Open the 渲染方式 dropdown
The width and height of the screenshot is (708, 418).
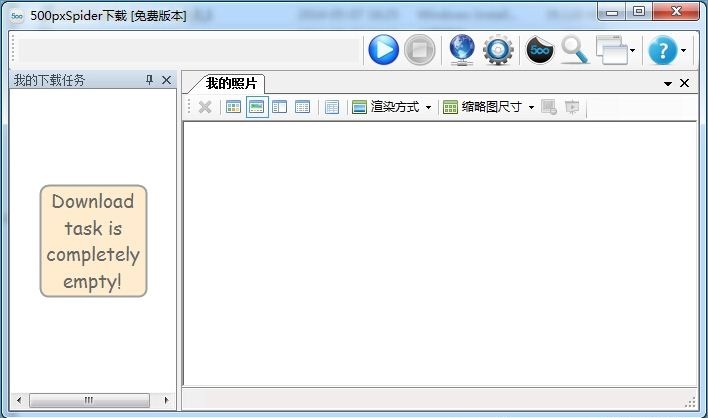pyautogui.click(x=391, y=107)
